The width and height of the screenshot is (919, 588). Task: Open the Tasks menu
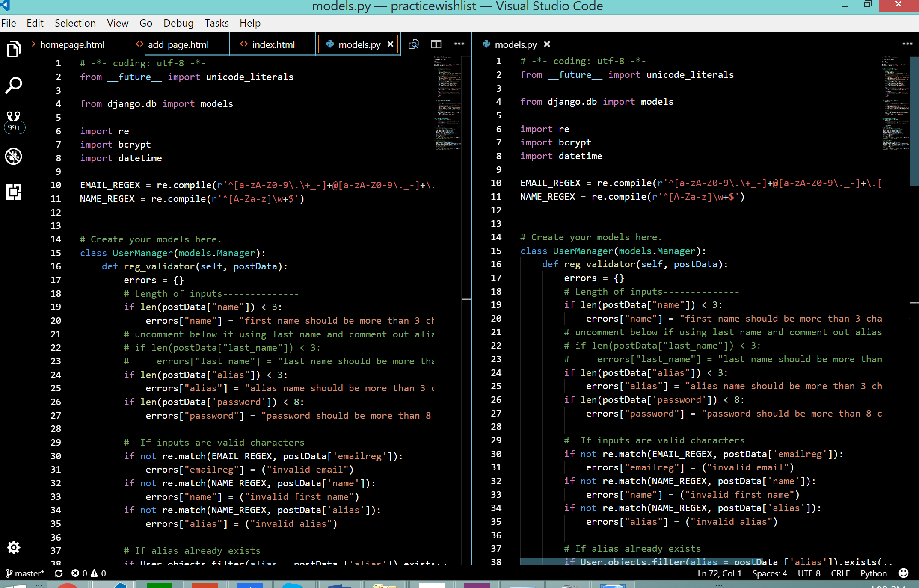tap(216, 23)
